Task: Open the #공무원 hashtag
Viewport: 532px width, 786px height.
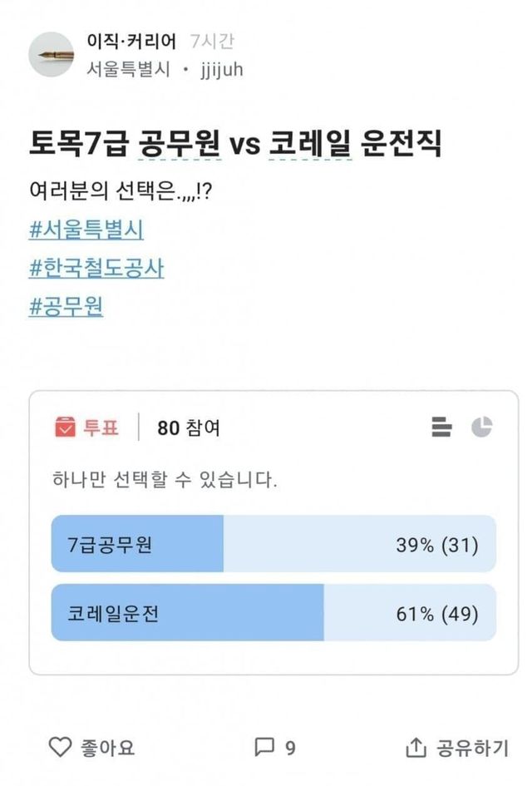Action: (66, 307)
